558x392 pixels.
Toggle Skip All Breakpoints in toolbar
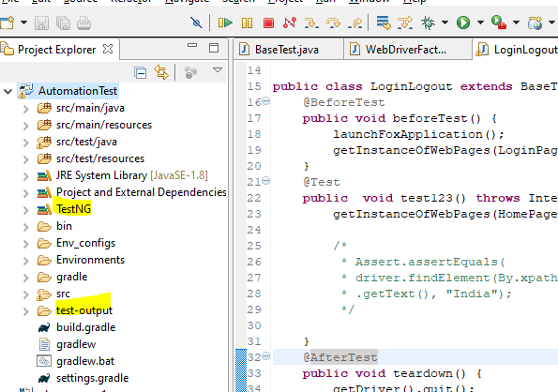click(196, 23)
